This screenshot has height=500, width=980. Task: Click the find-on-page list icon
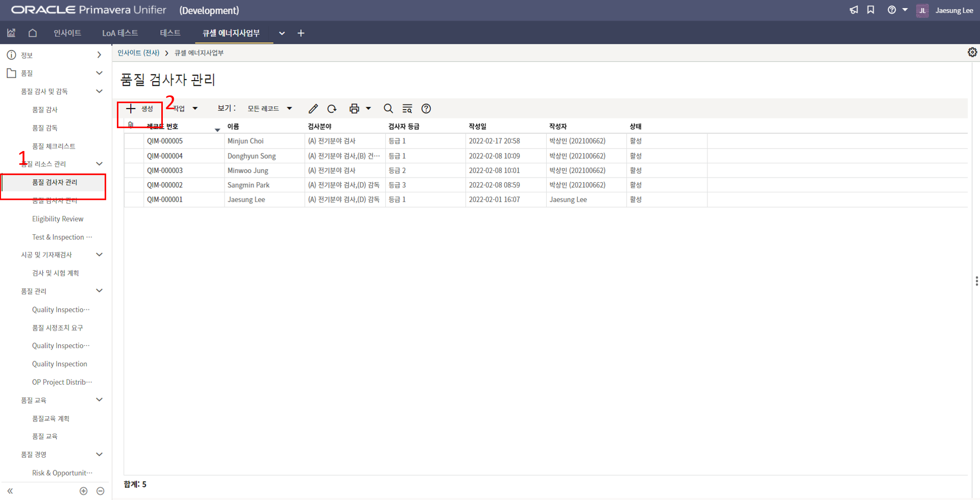point(407,109)
